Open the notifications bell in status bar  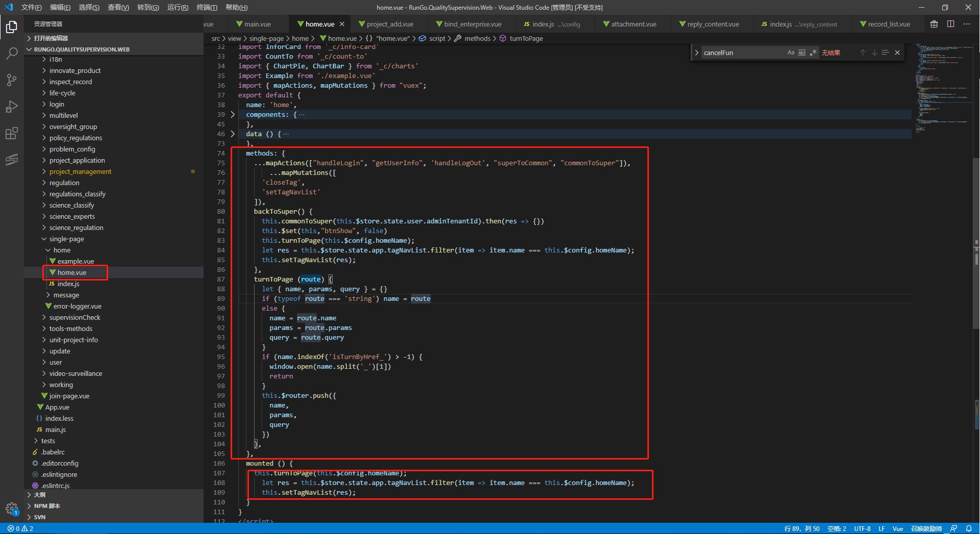pyautogui.click(x=969, y=528)
